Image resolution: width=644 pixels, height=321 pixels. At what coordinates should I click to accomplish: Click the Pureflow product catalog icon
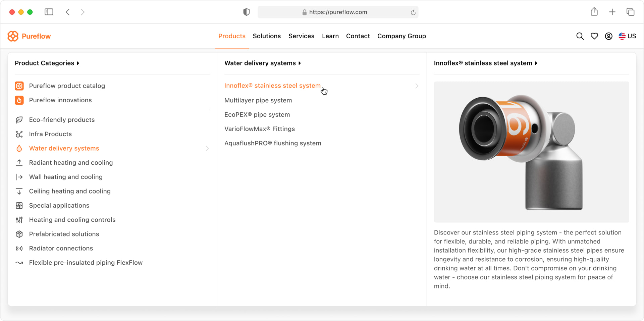(x=19, y=86)
